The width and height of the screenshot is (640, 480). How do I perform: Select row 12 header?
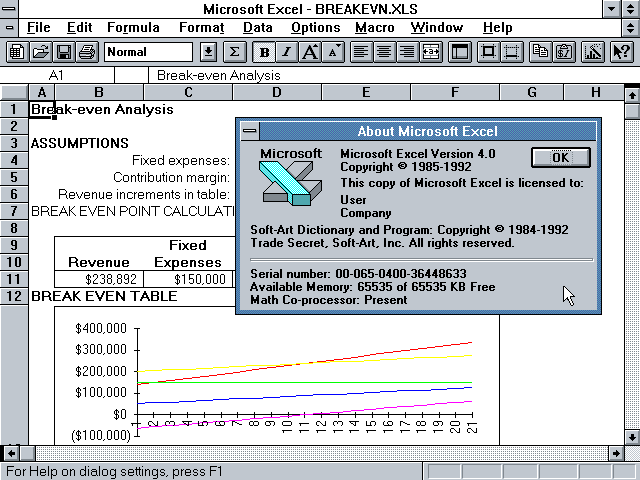coord(14,296)
